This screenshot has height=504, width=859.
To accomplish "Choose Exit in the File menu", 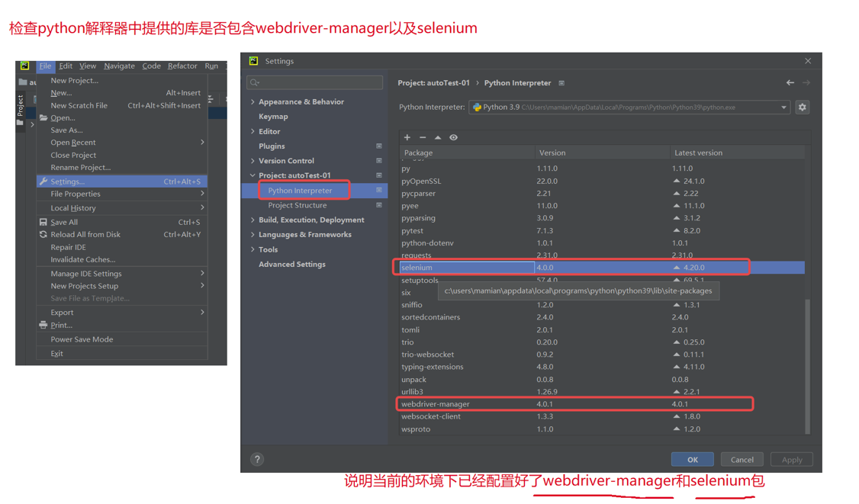I will (121, 353).
